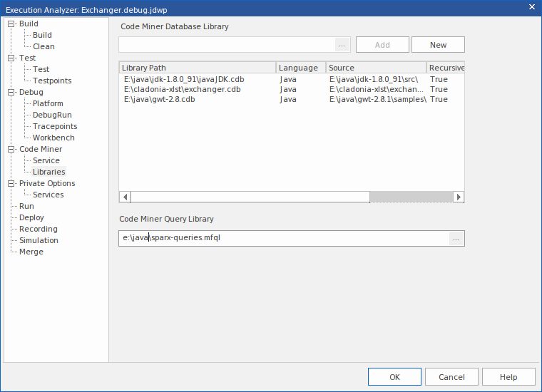Select DebugRun in the tree
542x392 pixels.
[x=52, y=115]
